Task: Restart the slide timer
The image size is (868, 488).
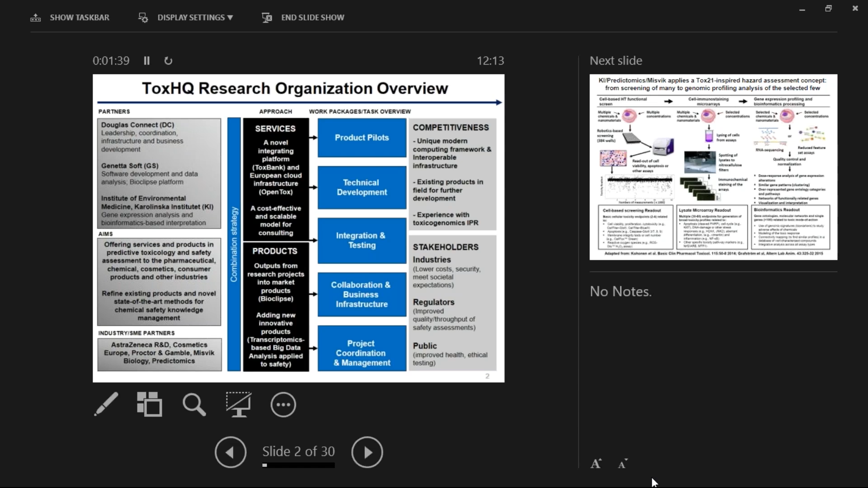Action: point(168,61)
